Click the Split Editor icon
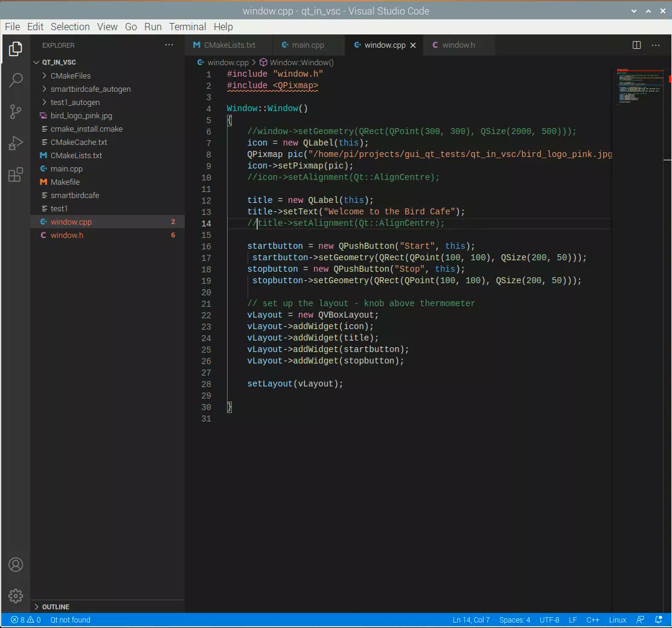Screen dimensions: 672x628 [636, 45]
